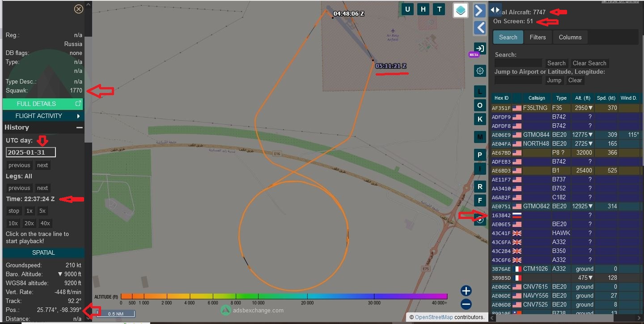
Task: Collapse the History section
Action: point(79,127)
